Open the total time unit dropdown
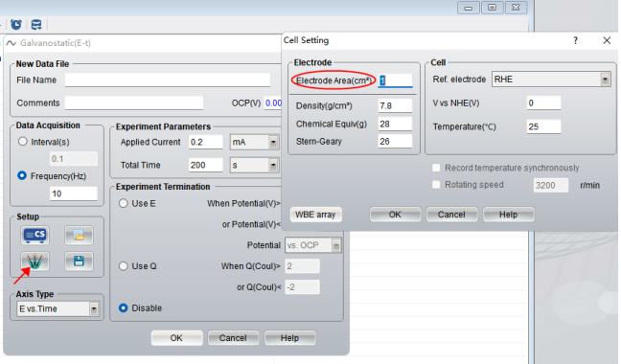Image resolution: width=621 pixels, height=364 pixels. pos(273,165)
